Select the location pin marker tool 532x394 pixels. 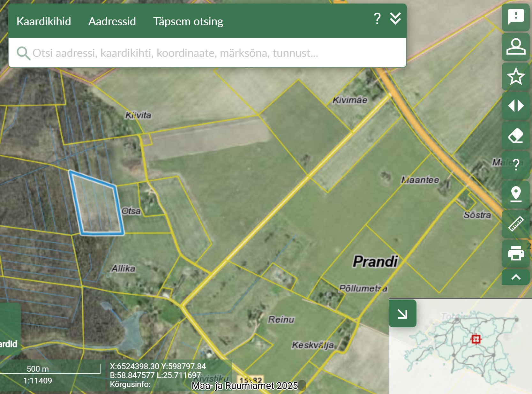click(515, 194)
